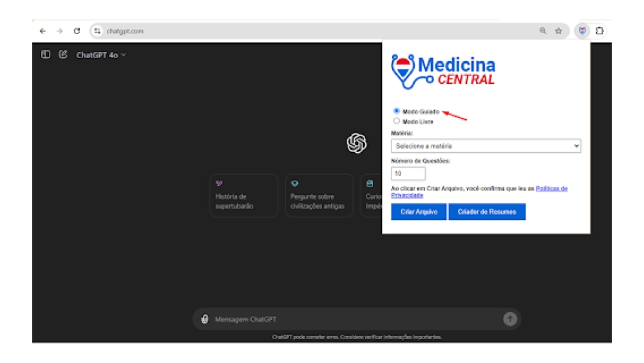This screenshot has height=363, width=644.
Task: Reload the page with the refresh icon
Action: coord(77,31)
